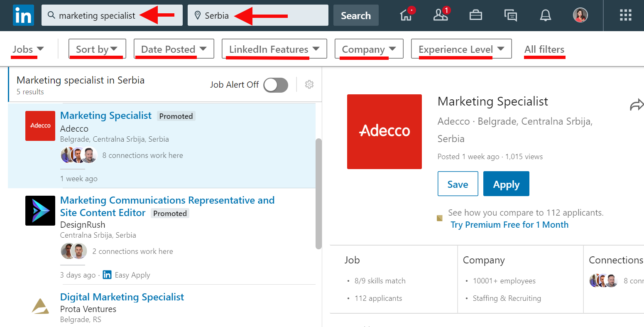Click "Posted 1 week ago · 1,015 views" text
The height and width of the screenshot is (327, 644).
(x=490, y=157)
